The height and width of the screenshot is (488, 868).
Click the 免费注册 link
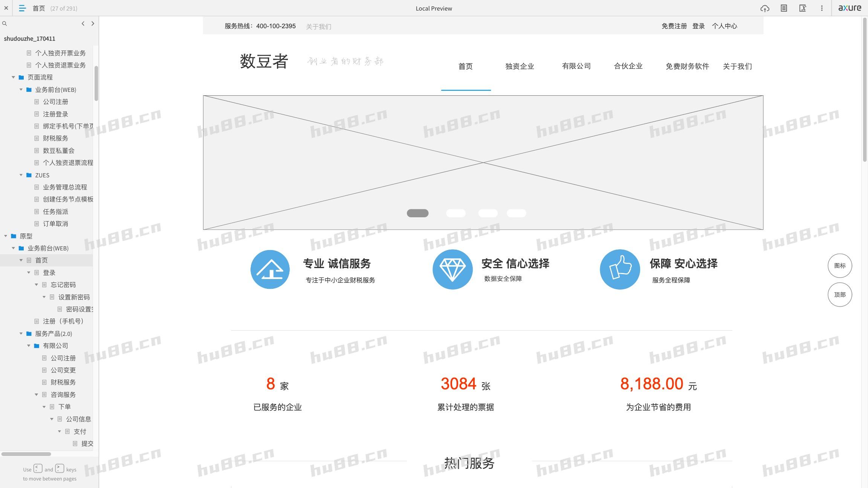pyautogui.click(x=674, y=26)
